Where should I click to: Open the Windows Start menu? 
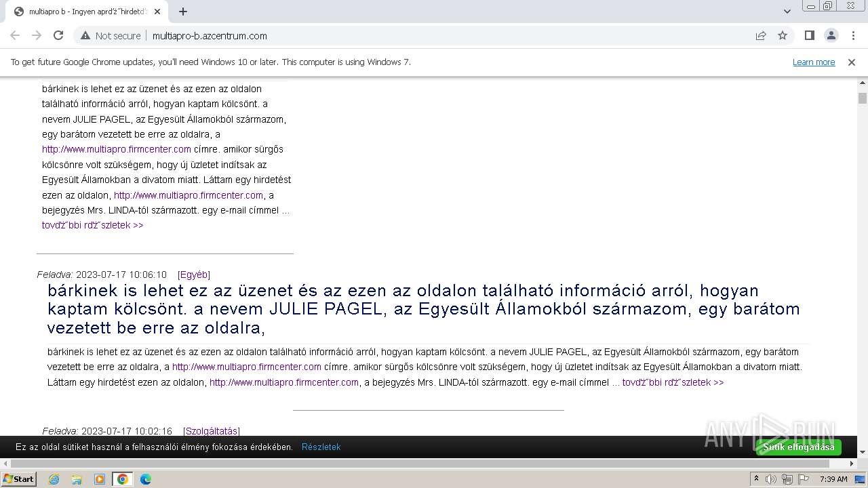(x=18, y=479)
